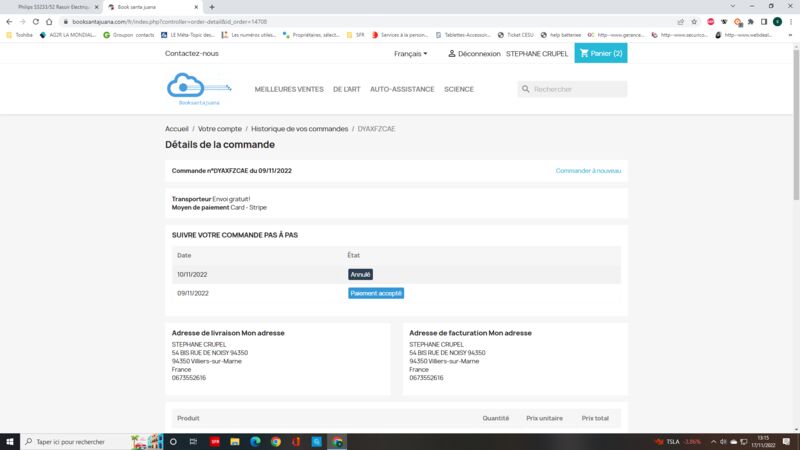Open Task View on taskbar
Viewport: 800px width, 450px height.
pyautogui.click(x=193, y=442)
